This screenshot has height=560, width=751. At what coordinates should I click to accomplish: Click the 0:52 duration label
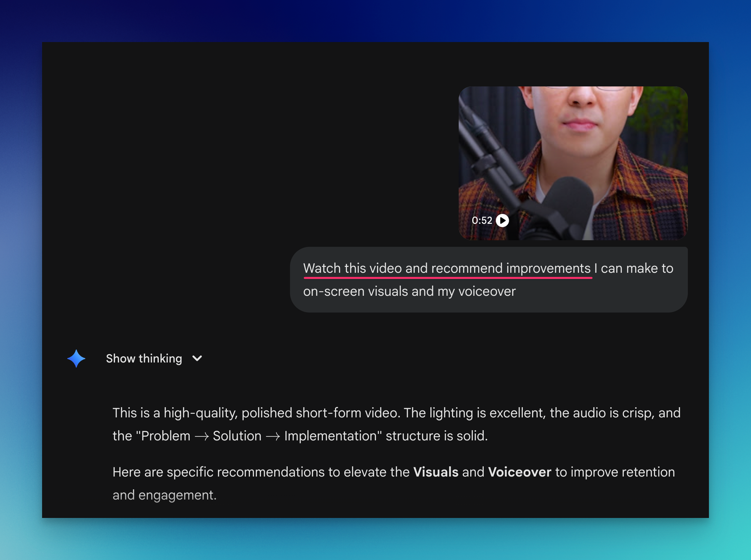click(481, 220)
